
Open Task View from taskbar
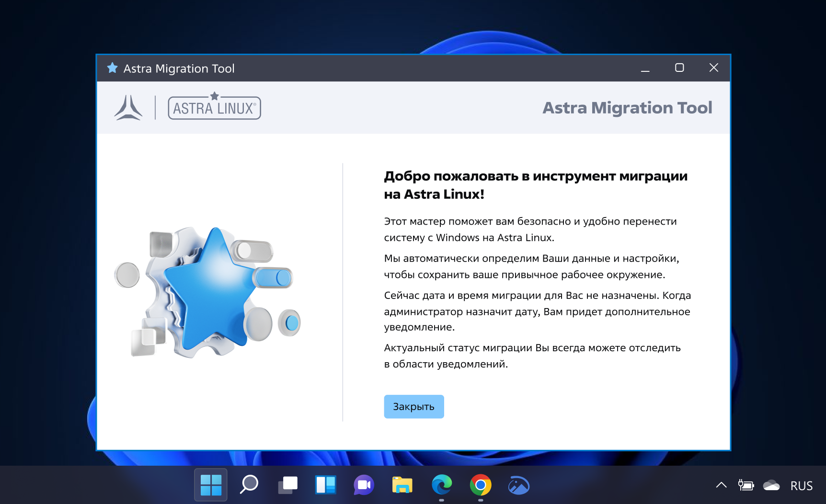click(287, 485)
